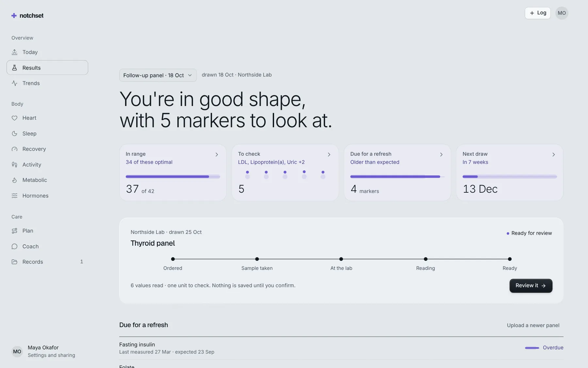Click the Recovery gauge icon
Viewport: 588px width, 368px height.
[14, 149]
